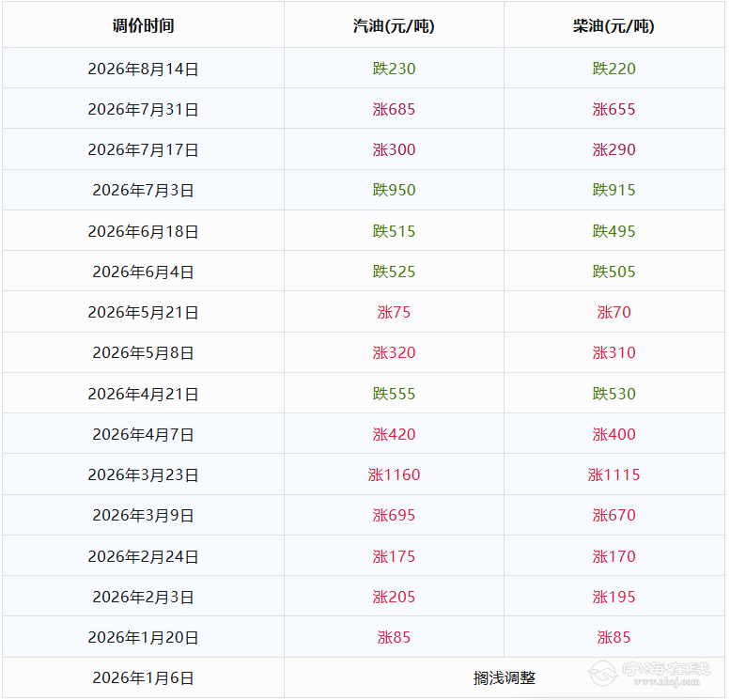Click diesel value 涨290
The image size is (730, 700).
[614, 150]
